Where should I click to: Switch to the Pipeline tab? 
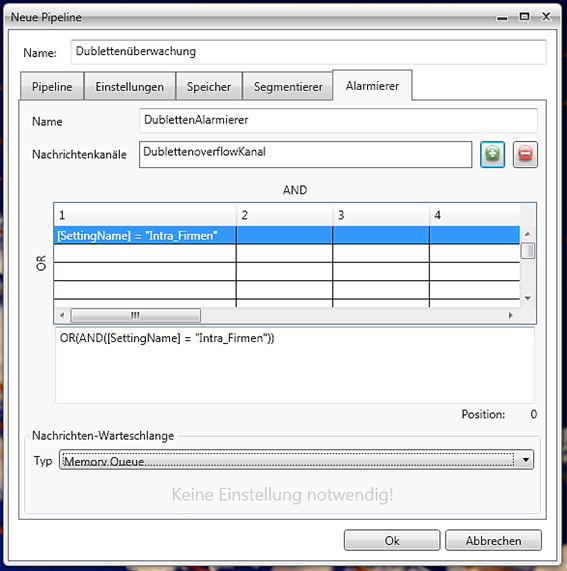pos(52,87)
